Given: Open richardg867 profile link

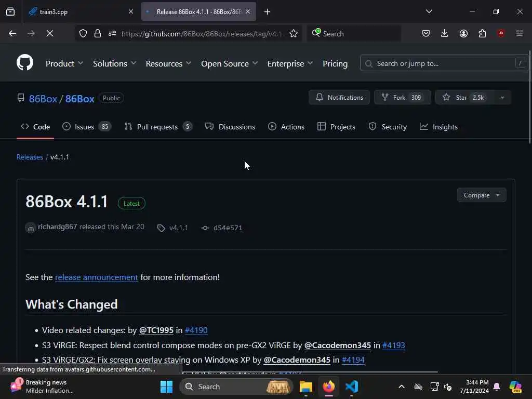Looking at the screenshot, I should [57, 227].
